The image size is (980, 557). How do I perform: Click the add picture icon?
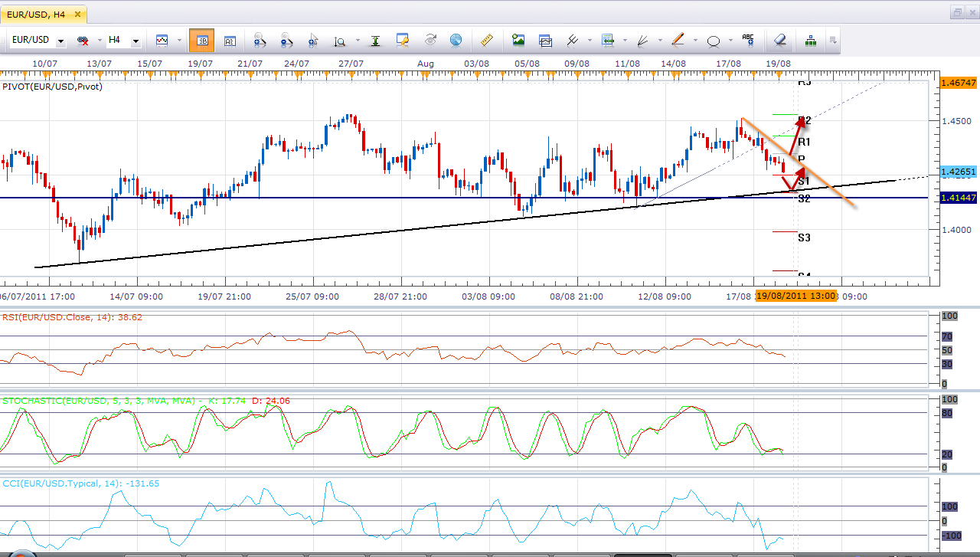518,40
